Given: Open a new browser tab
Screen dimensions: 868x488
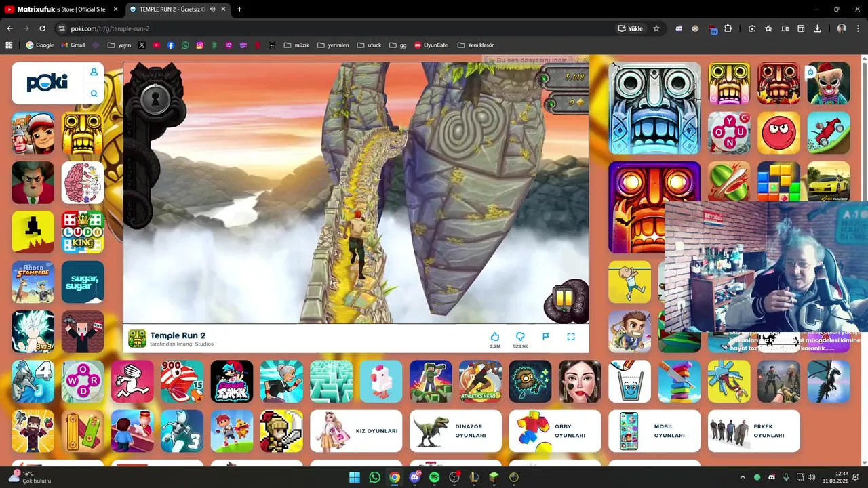Looking at the screenshot, I should (x=239, y=9).
